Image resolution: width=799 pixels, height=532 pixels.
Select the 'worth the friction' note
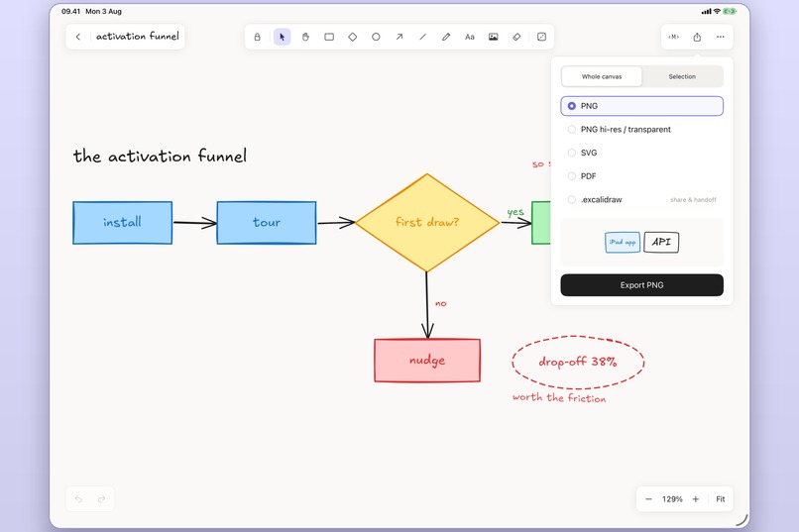(x=559, y=397)
